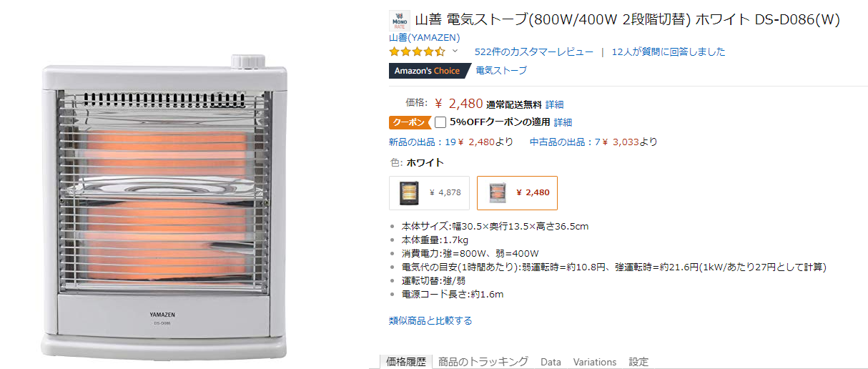
Task: Open the 山善(YAMAZEN) brand link
Action: pyautogui.click(x=424, y=37)
